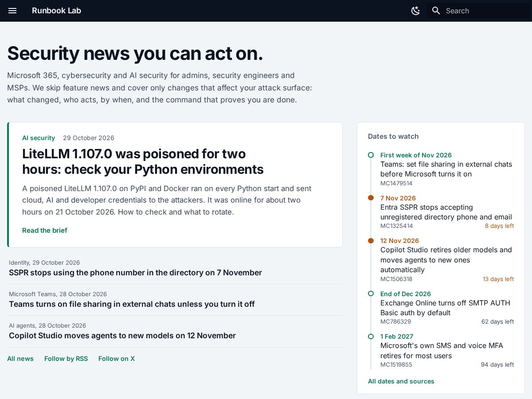The height and width of the screenshot is (399, 532).
Task: Open Copilot Studio moves agents article
Action: (122, 336)
